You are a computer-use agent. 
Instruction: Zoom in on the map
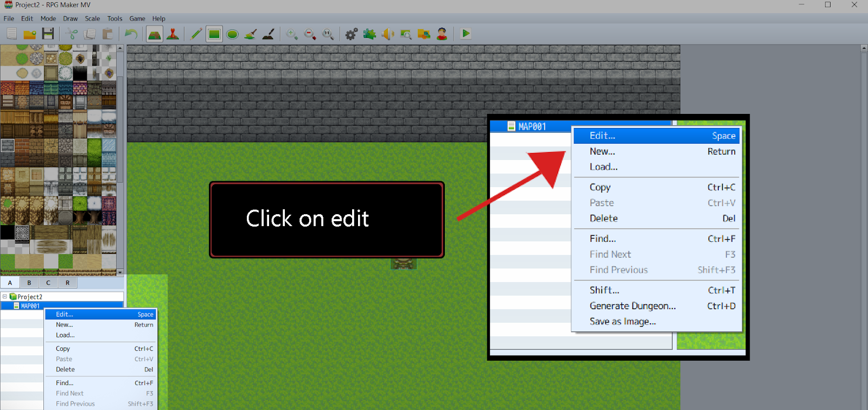click(292, 34)
